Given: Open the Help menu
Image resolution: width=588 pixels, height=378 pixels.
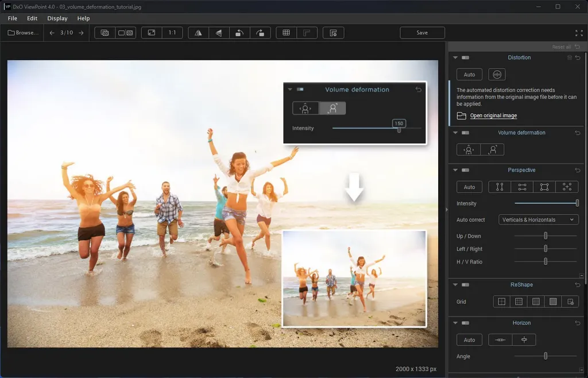Looking at the screenshot, I should [83, 18].
